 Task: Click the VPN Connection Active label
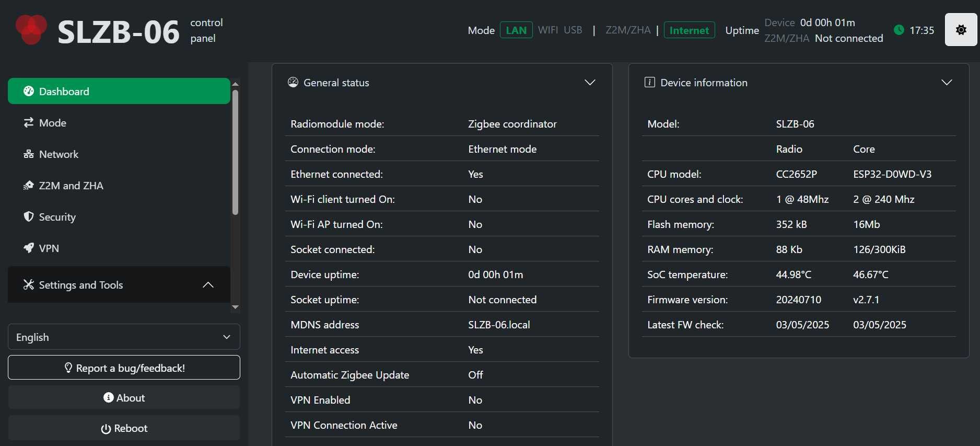point(344,425)
